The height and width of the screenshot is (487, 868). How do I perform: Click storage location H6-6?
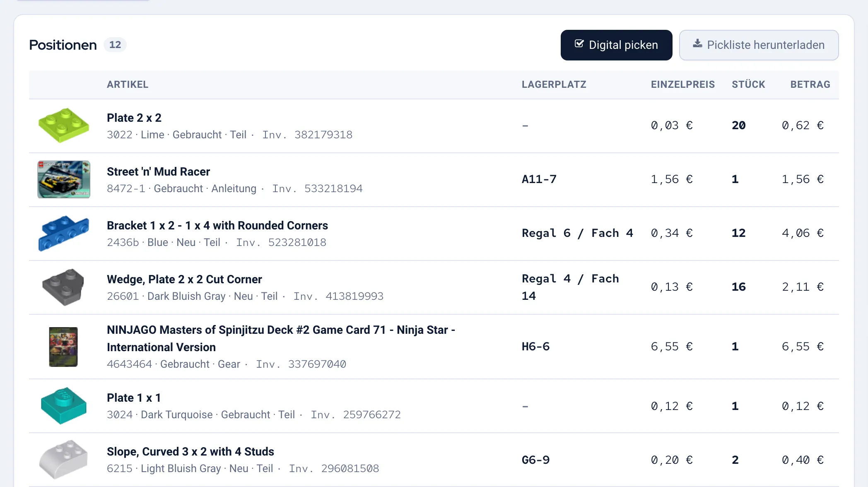(x=536, y=347)
